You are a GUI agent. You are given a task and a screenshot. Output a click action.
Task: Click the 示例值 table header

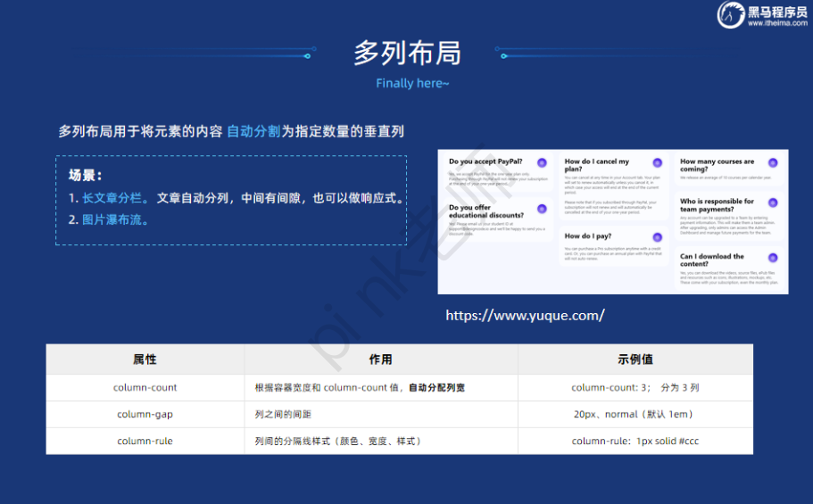click(635, 359)
